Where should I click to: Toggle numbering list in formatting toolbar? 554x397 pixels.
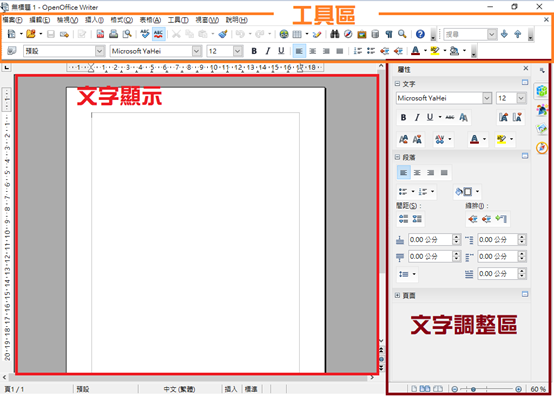pos(358,51)
